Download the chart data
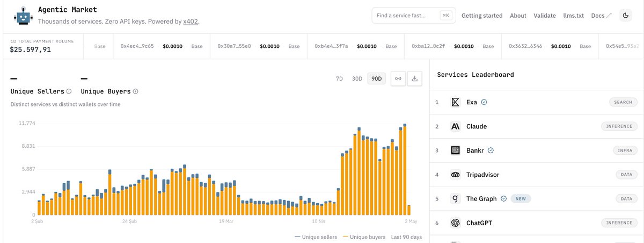The width and height of the screenshot is (644, 243). 415,78
